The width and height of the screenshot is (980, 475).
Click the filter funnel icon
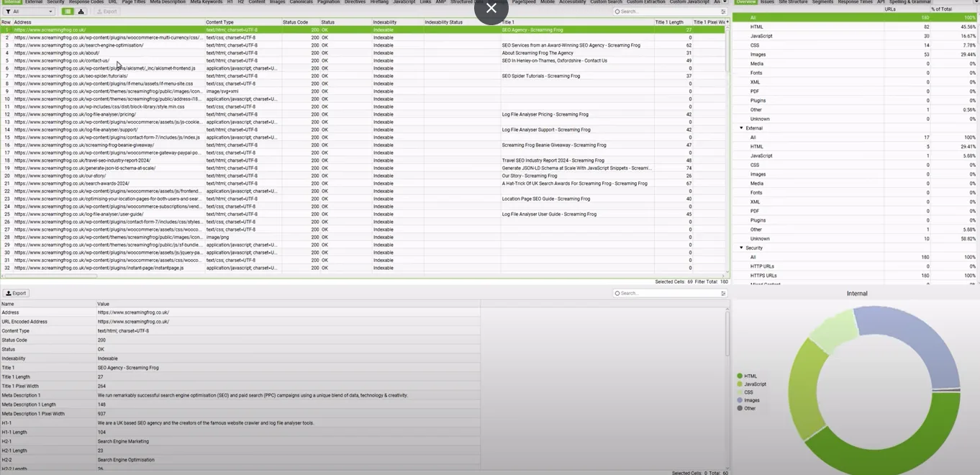7,12
